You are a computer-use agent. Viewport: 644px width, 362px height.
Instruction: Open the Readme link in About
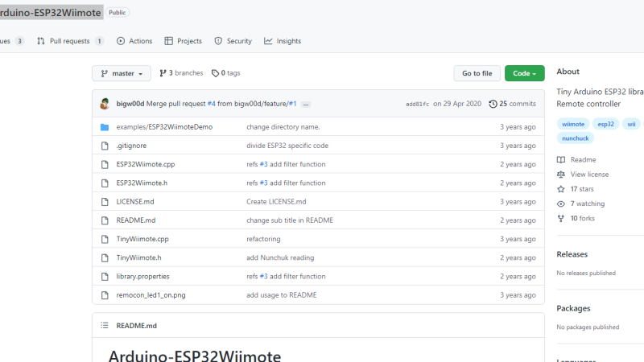pyautogui.click(x=576, y=159)
